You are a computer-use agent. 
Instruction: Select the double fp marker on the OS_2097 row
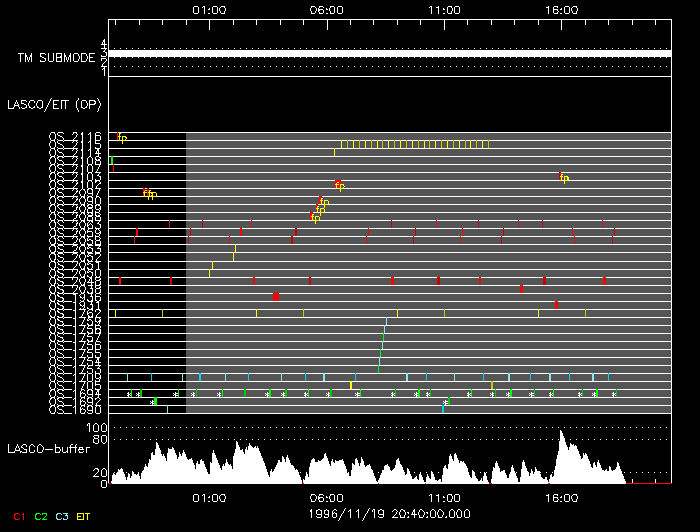149,193
